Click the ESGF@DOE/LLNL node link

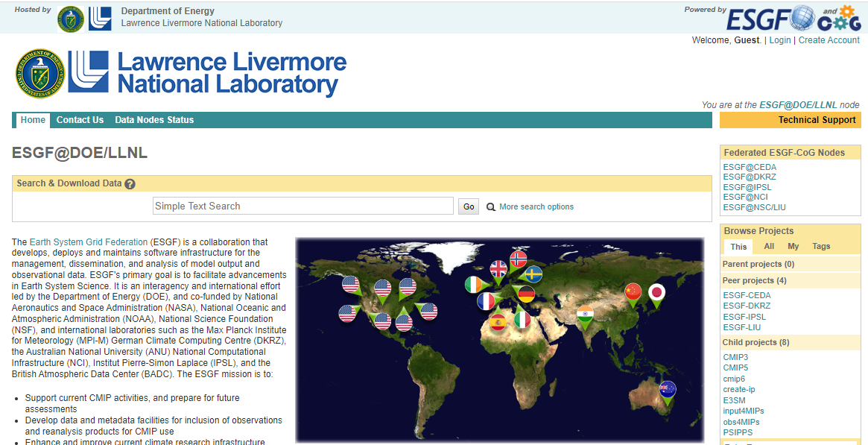798,105
